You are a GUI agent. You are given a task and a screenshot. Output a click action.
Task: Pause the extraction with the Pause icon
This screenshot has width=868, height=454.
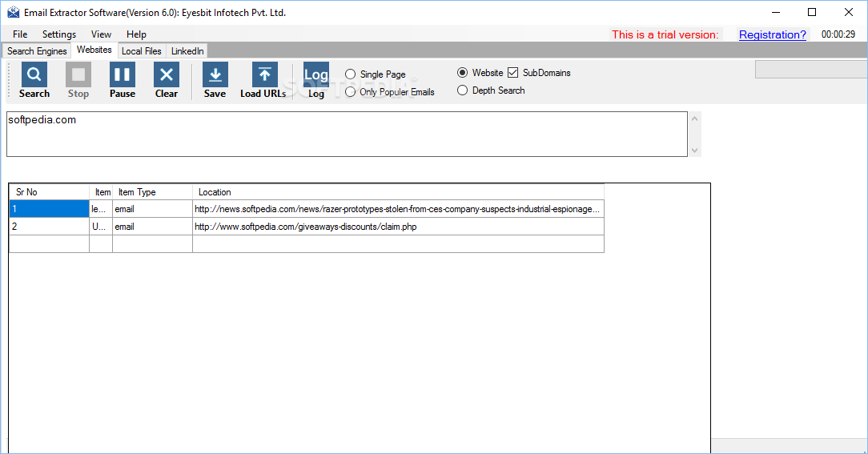point(123,74)
